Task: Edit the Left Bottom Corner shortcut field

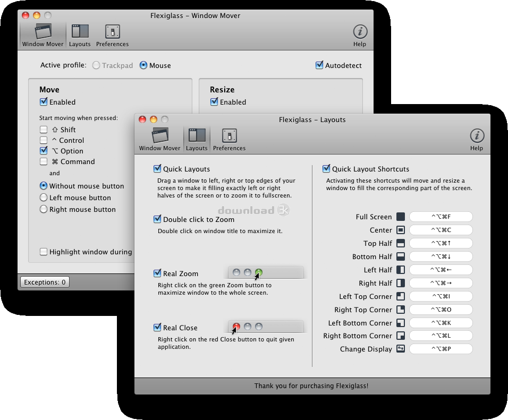Action: click(x=441, y=323)
